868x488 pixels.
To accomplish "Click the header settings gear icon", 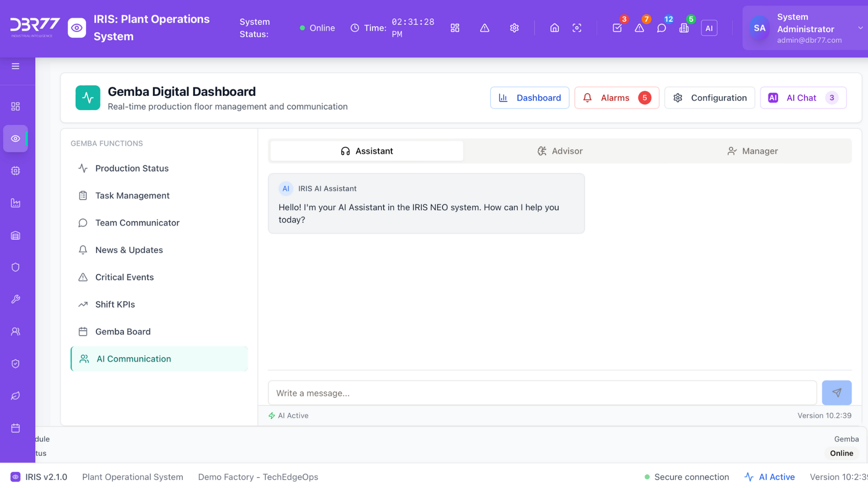I will (514, 28).
